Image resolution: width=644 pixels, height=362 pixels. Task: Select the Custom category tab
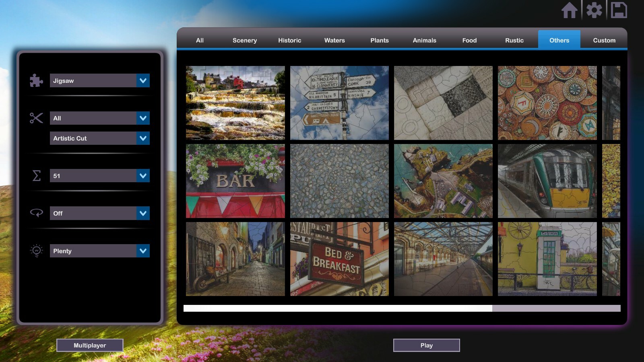pyautogui.click(x=603, y=40)
